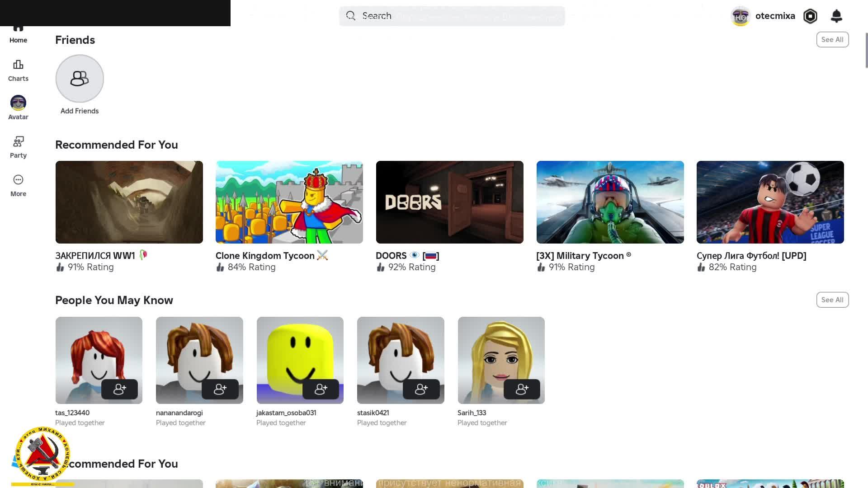
Task: Open Clone Kingdom Tycoon game tile
Action: pyautogui.click(x=289, y=202)
